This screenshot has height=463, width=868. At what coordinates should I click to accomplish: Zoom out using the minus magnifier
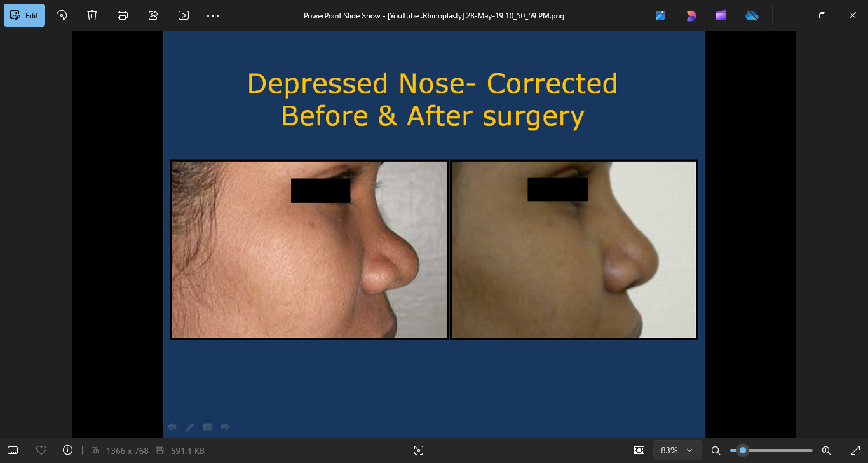715,450
